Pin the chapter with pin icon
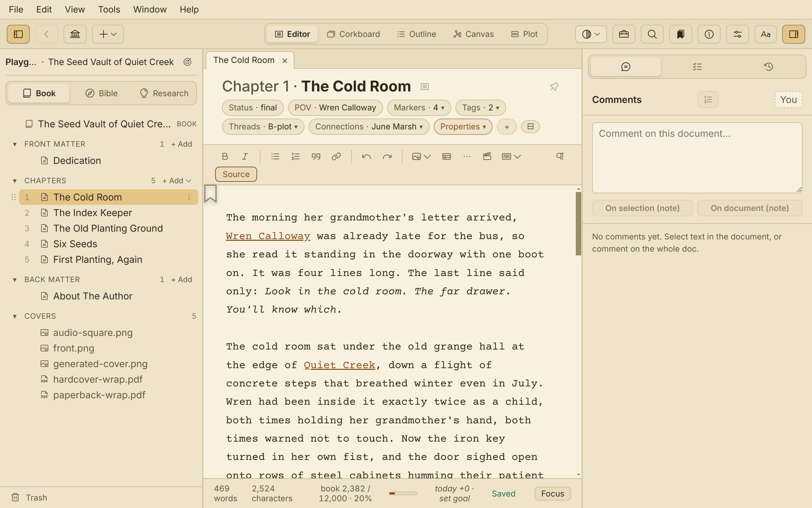Screen dimensions: 812x508 pyautogui.click(x=554, y=87)
